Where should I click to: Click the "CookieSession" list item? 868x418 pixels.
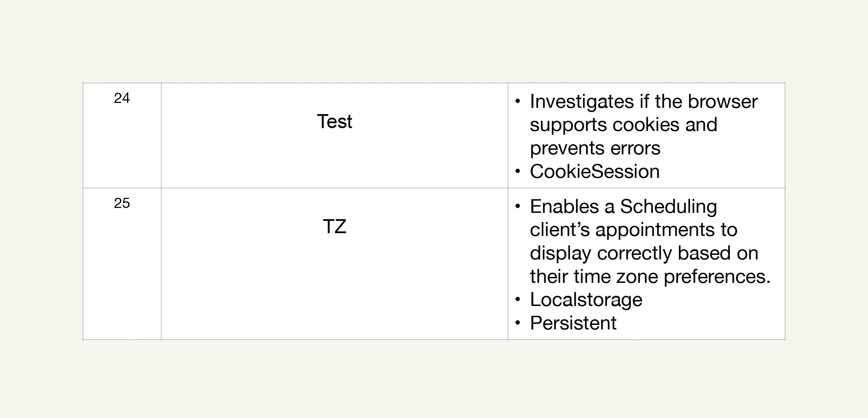point(594,172)
